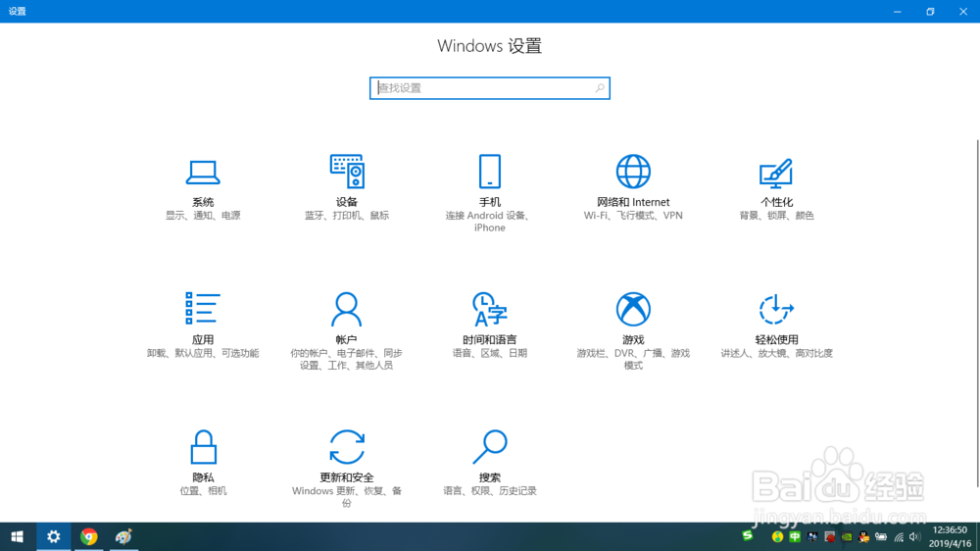
Task: Click the 中 input method indicator
Action: (795, 536)
